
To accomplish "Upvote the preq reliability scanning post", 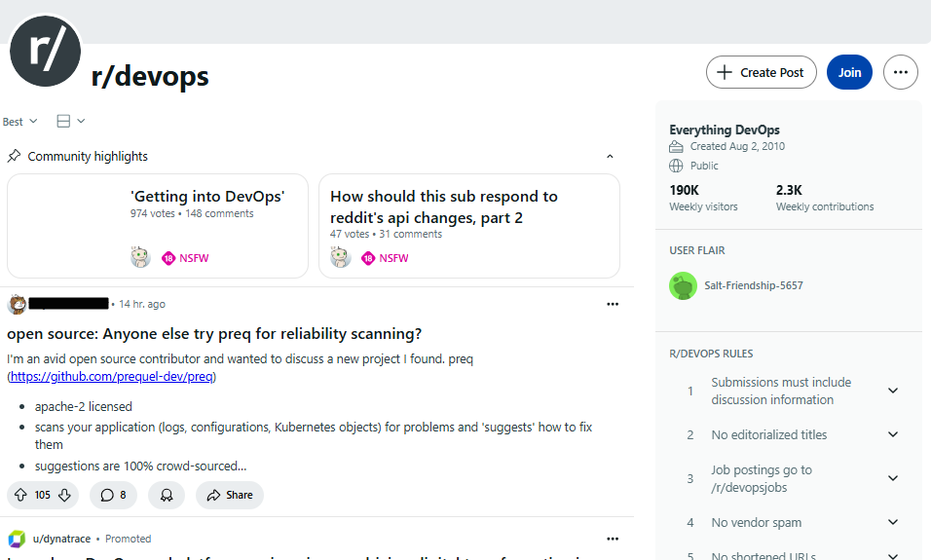I will (x=20, y=496).
